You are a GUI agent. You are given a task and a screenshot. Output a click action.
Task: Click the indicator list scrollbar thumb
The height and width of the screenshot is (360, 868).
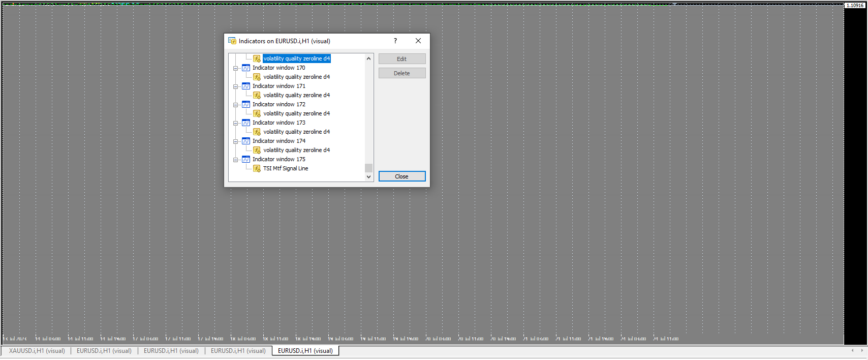point(369,168)
